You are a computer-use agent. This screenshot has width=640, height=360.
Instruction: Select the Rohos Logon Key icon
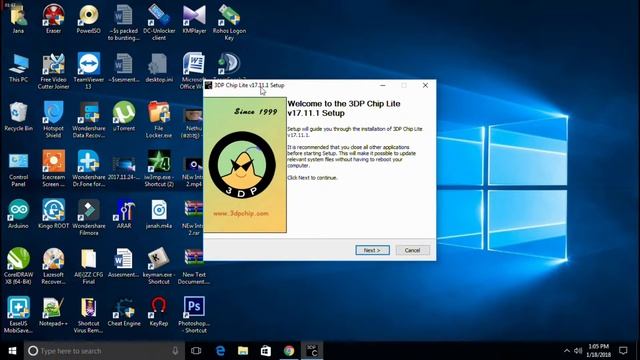point(229,22)
